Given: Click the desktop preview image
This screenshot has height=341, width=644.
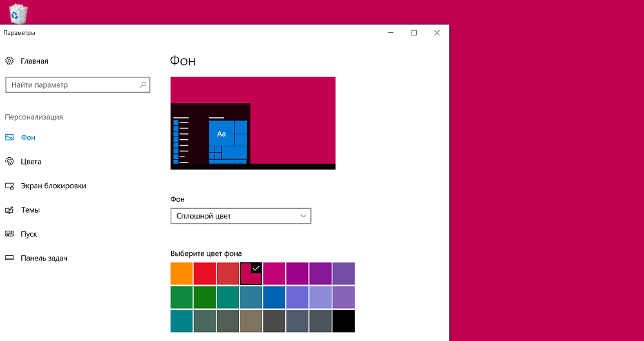Looking at the screenshot, I should click(253, 123).
